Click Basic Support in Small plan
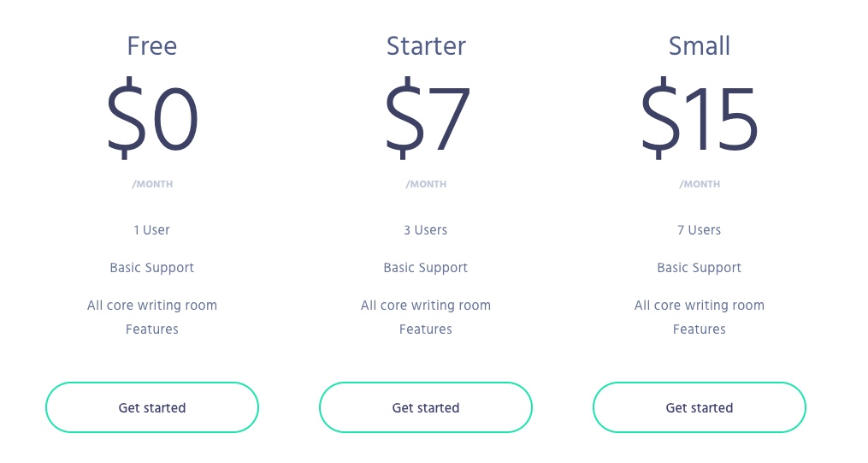The height and width of the screenshot is (463, 868). click(700, 268)
